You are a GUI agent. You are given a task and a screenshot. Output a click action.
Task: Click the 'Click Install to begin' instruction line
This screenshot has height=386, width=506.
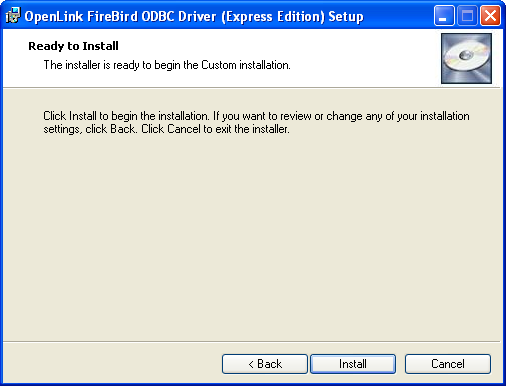[256, 116]
